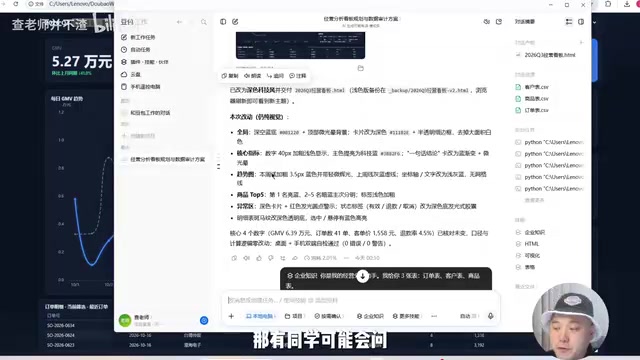Click the regenerate icon below reply
This screenshot has width=640, height=360.
(x=283, y=258)
